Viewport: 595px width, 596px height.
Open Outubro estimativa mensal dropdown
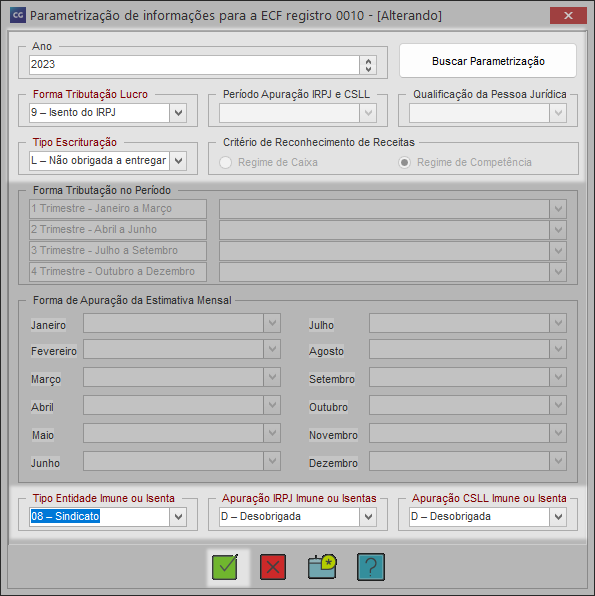pyautogui.click(x=558, y=405)
